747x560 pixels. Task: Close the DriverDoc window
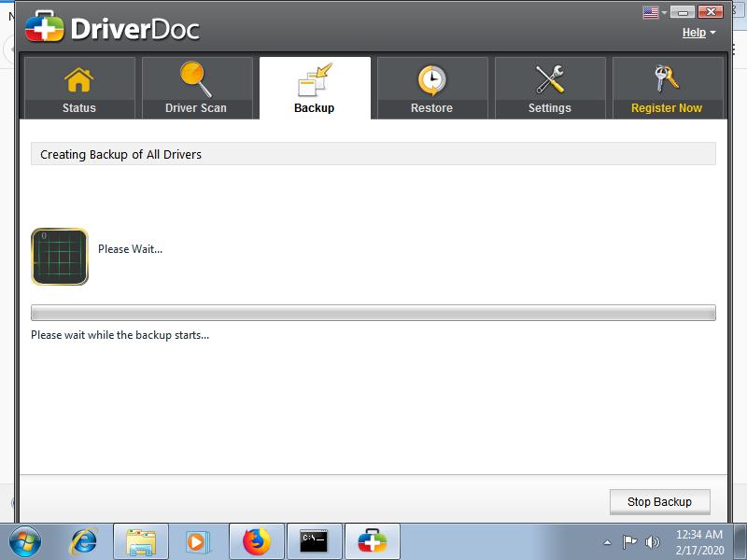pyautogui.click(x=711, y=12)
